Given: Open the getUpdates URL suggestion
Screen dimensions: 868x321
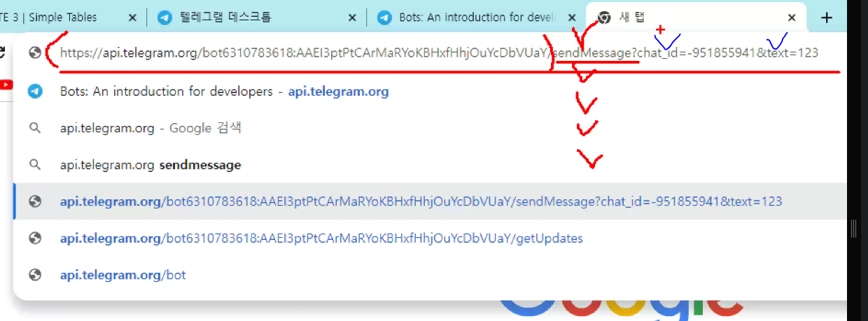Looking at the screenshot, I should point(430,238).
